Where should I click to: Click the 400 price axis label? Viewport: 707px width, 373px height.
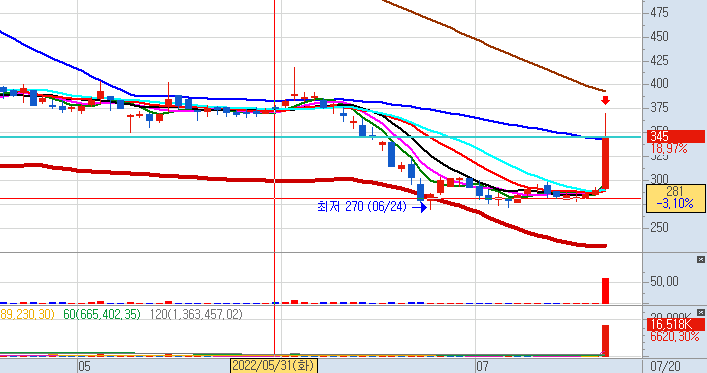[x=659, y=83]
